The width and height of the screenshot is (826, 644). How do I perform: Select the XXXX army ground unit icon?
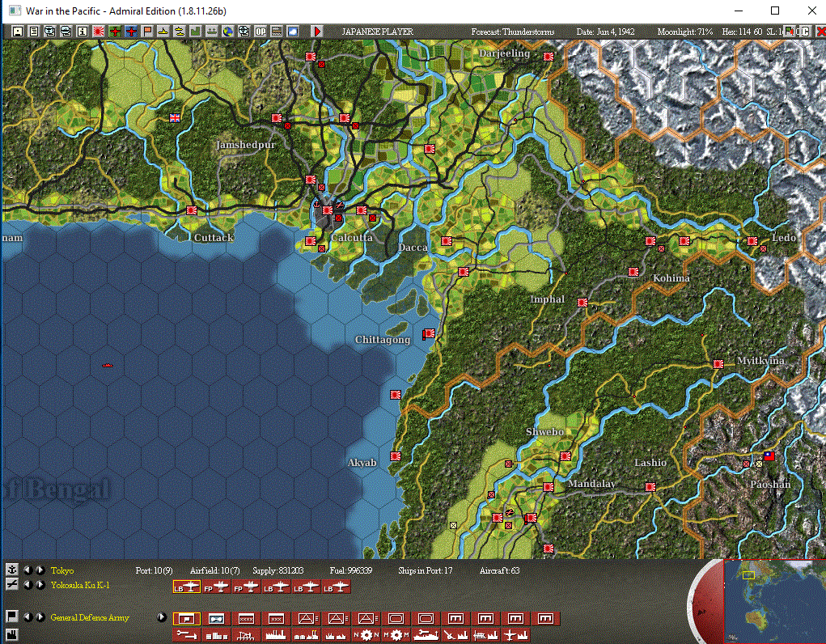point(247,618)
